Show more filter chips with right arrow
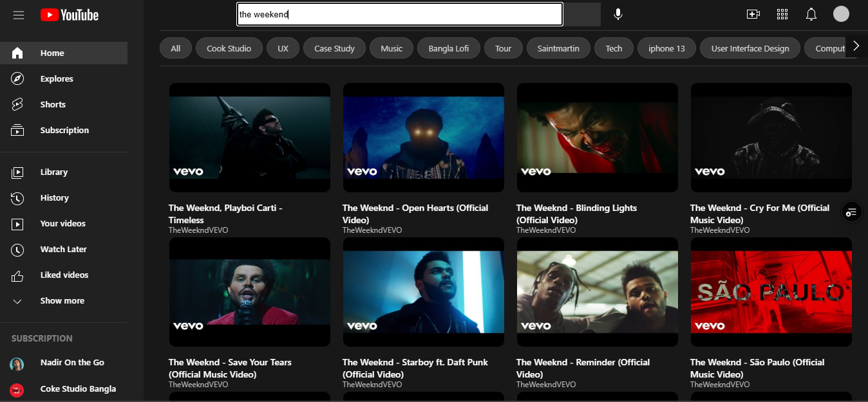Screen dimensions: 868x402 [x=856, y=46]
